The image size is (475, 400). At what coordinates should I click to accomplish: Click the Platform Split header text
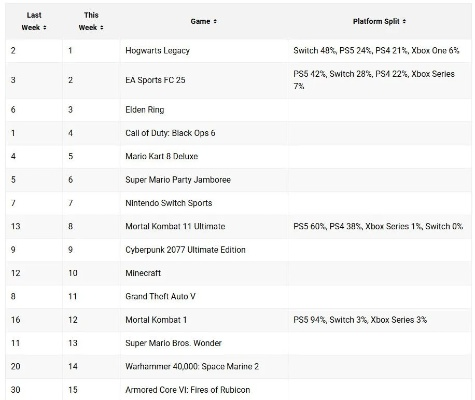pos(376,21)
